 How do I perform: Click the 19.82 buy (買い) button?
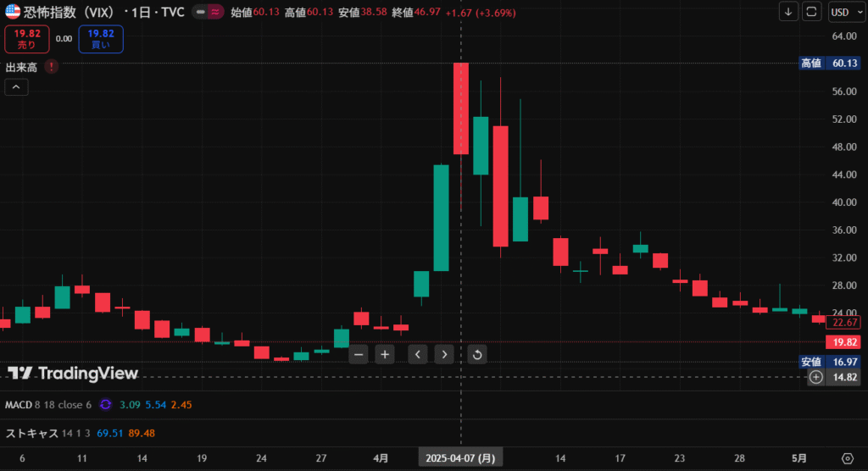[101, 39]
